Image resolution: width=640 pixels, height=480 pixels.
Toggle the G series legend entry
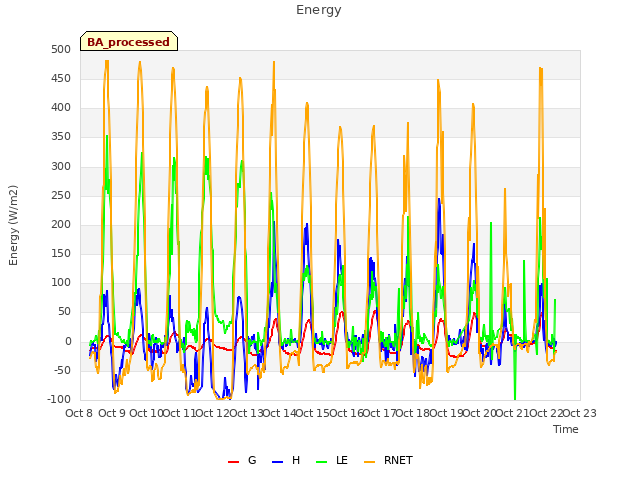[242, 460]
